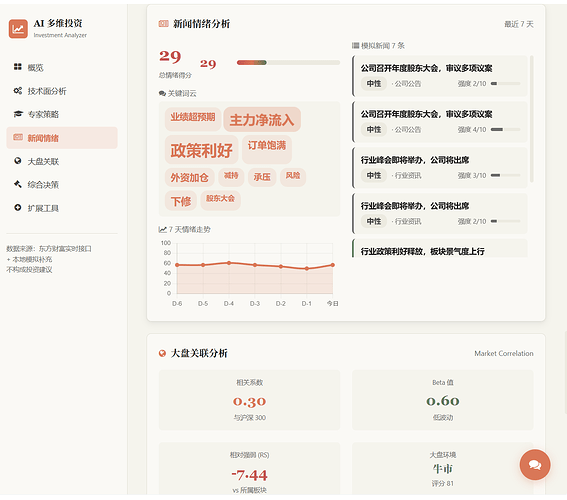Click the 牛市 market environment value
Screen dimensions: 567x500
click(443, 469)
